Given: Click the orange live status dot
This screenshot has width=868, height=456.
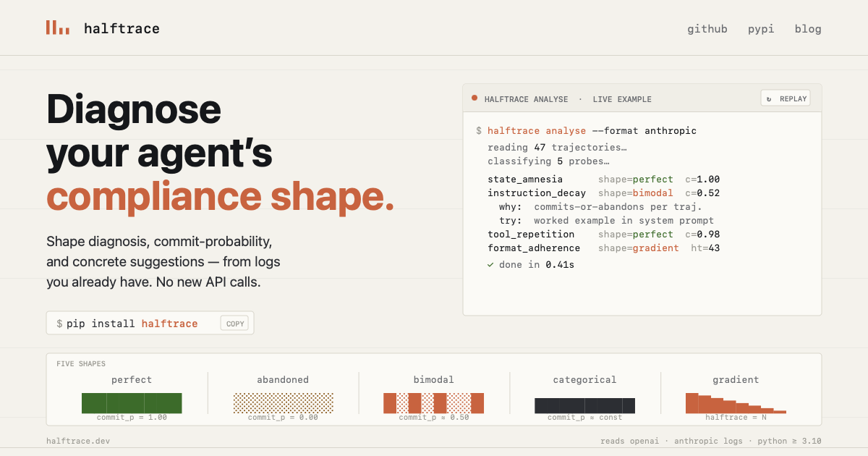Looking at the screenshot, I should coord(475,98).
